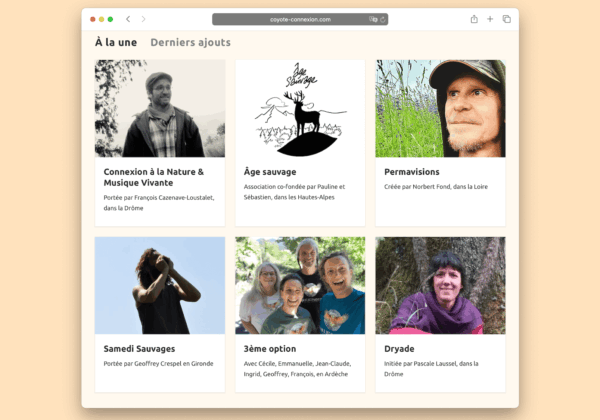This screenshot has width=600, height=420.
Task: Click the browser forward arrow
Action: tap(143, 19)
